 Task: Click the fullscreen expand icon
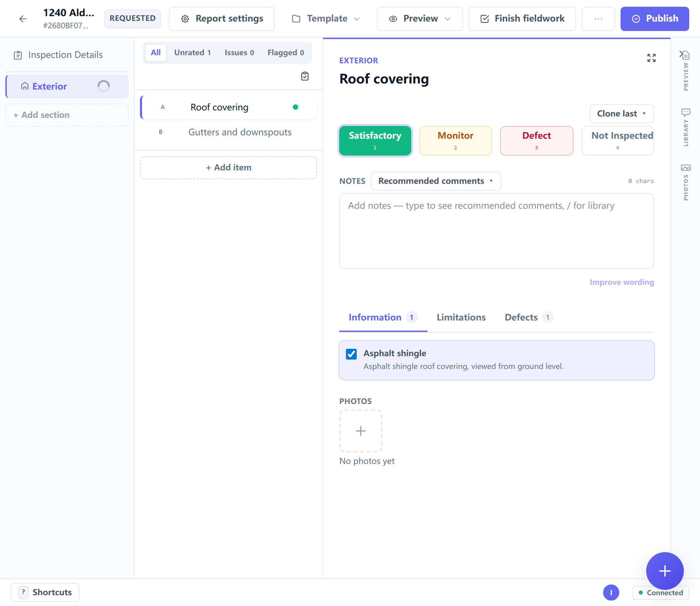pyautogui.click(x=651, y=58)
